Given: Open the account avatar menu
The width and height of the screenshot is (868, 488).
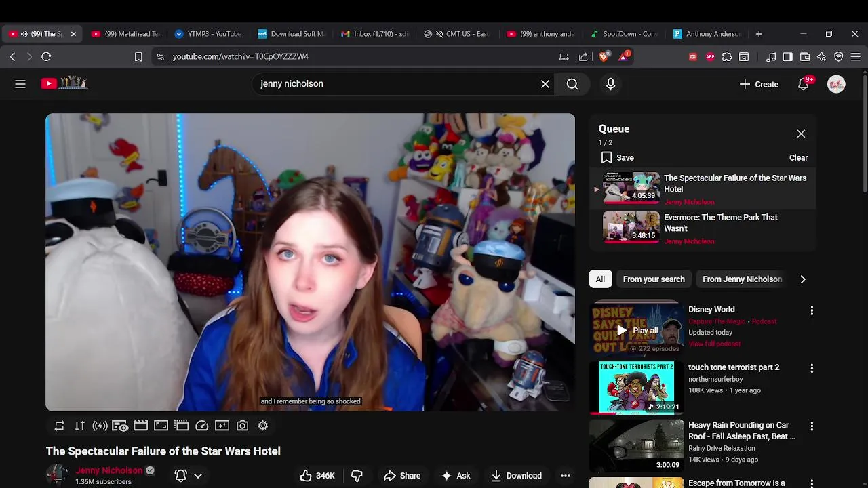Looking at the screenshot, I should [836, 84].
